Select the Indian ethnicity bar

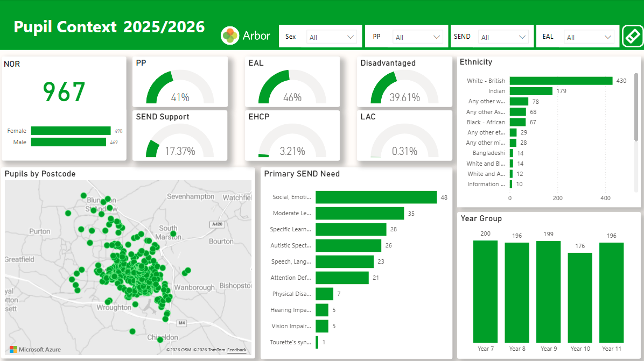click(531, 91)
